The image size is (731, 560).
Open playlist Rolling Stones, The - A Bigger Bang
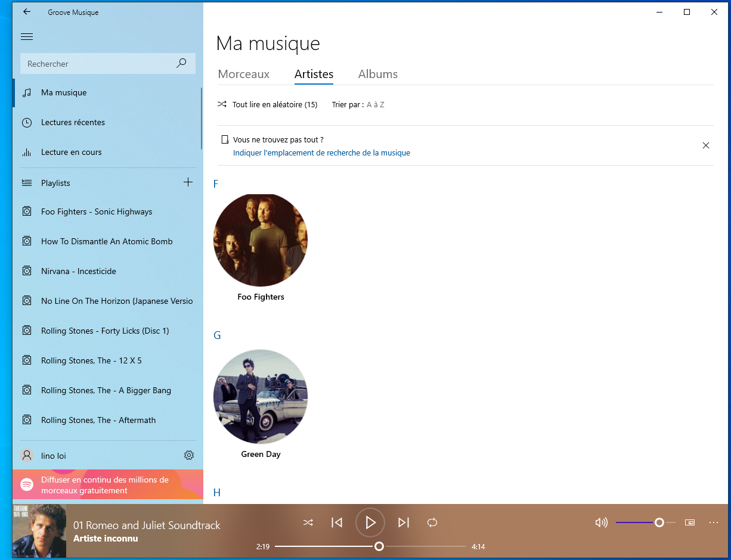click(x=107, y=390)
